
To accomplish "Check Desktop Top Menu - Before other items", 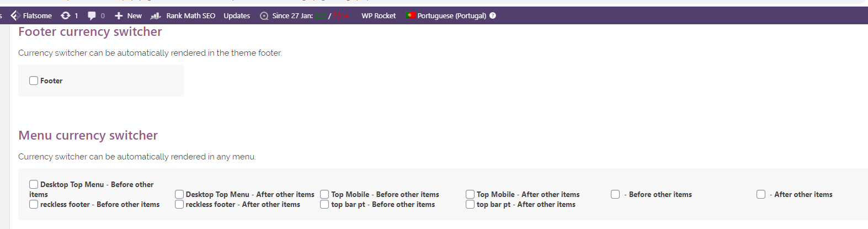I will (x=34, y=184).
